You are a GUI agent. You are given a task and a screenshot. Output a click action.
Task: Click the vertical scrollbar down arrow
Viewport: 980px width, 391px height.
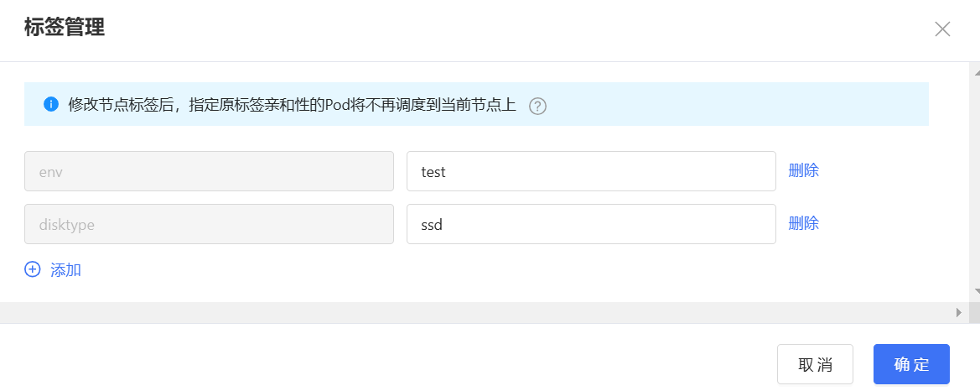point(974,291)
